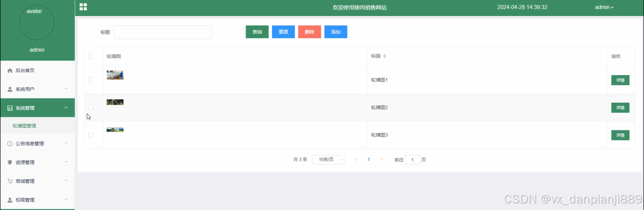Viewport: 644px width, 210px height.
Task: Click the red 删除 delete button
Action: [309, 32]
